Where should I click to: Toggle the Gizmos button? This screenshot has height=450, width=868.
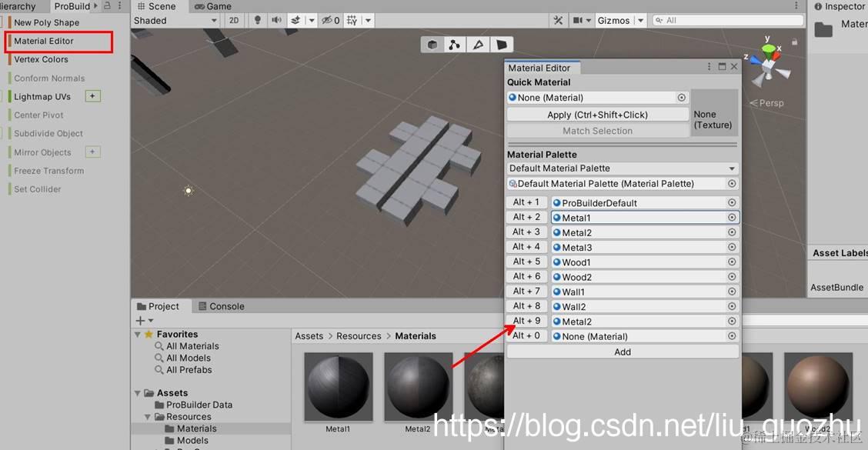click(613, 21)
